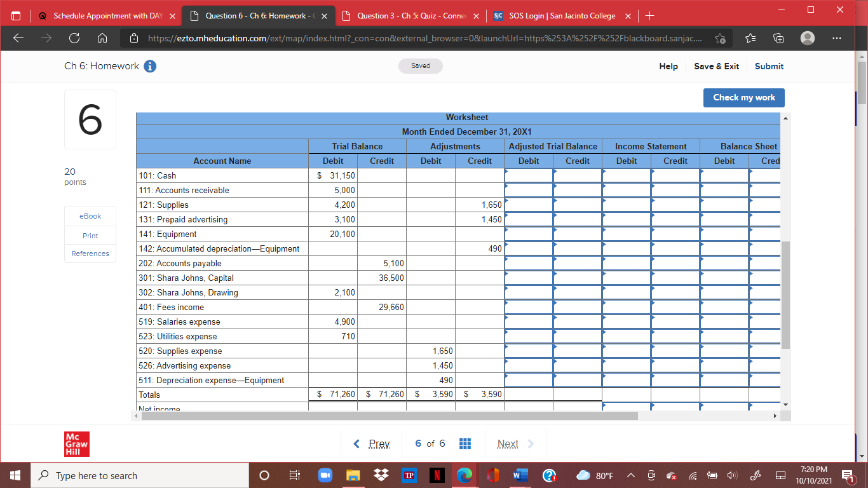Show hidden system tray icons chevron
The width and height of the screenshot is (868, 488).
(632, 476)
